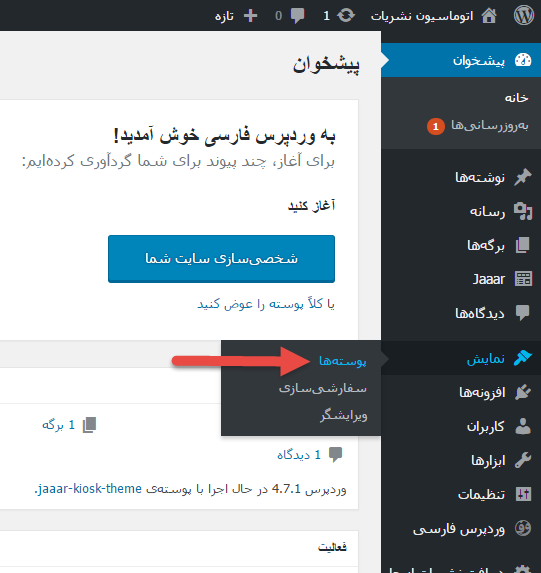
Task: Click the WordPress logo icon
Action: (524, 16)
